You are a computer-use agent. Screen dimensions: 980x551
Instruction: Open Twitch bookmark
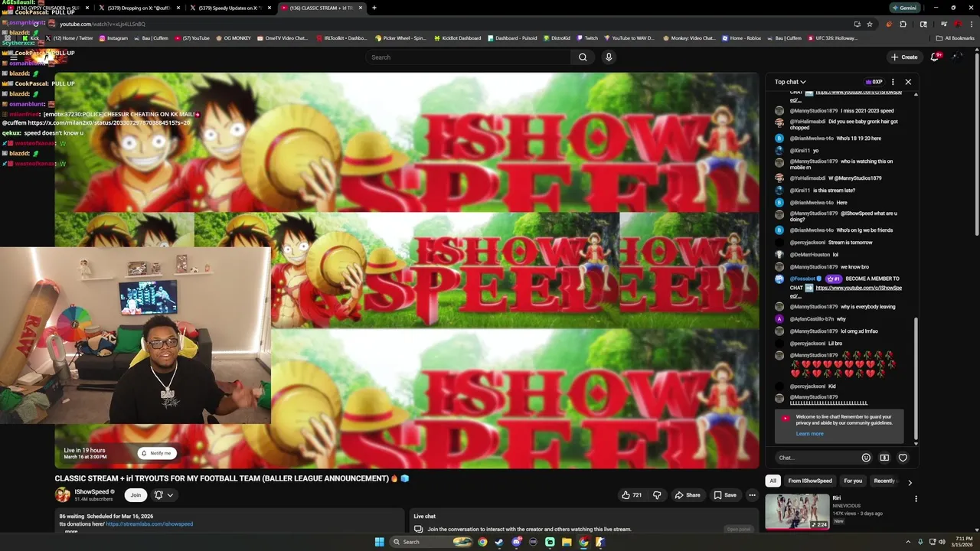[x=587, y=38]
